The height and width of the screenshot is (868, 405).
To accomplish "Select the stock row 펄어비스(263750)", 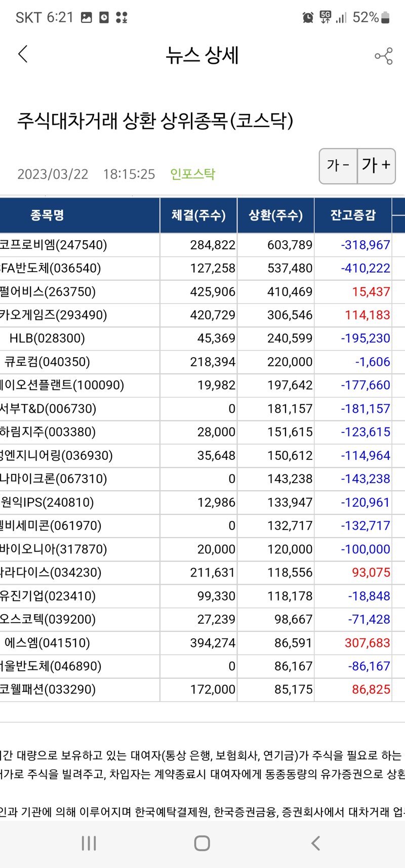I will coord(202,292).
